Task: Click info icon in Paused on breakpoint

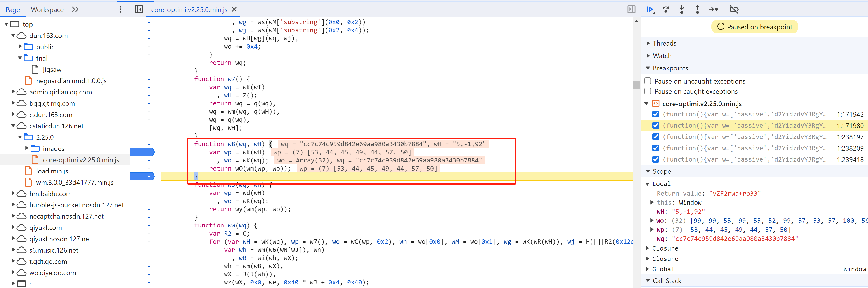Action: 720,27
